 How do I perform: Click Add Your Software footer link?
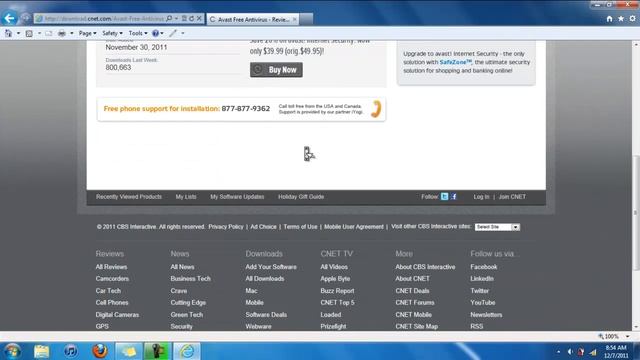(271, 267)
